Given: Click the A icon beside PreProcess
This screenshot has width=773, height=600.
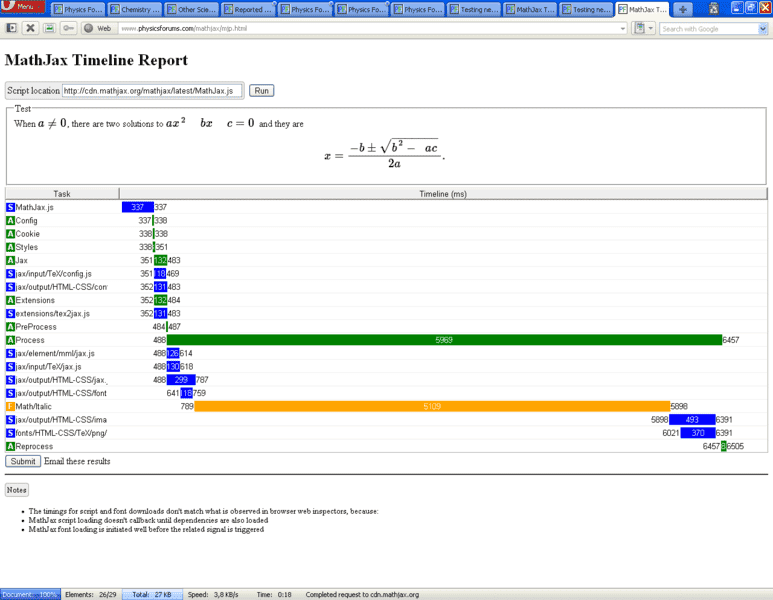Looking at the screenshot, I should (x=10, y=327).
